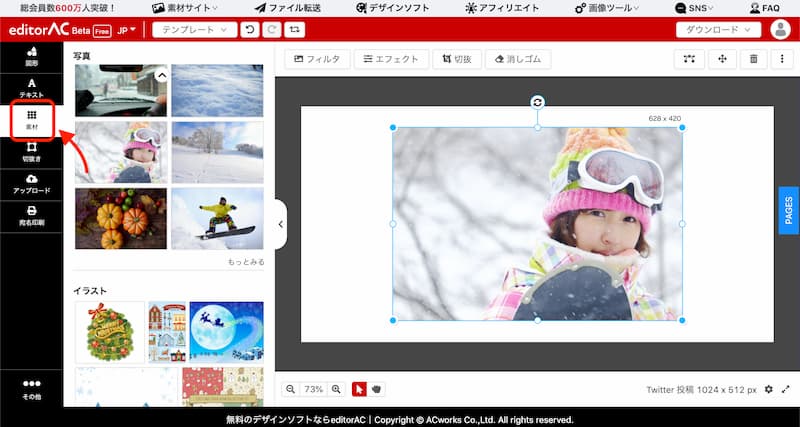The width and height of the screenshot is (800, 427).
Task: Open the PAGES side tab
Action: coord(789,210)
